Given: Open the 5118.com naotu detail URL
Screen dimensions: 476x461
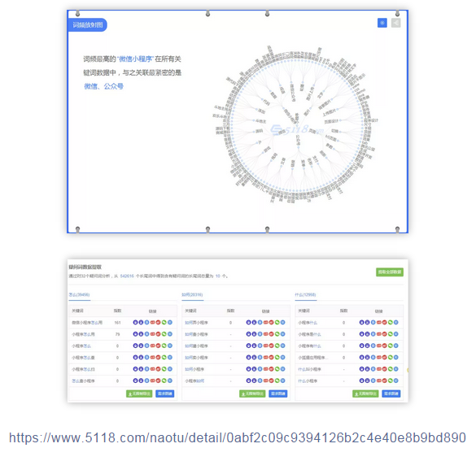Looking at the screenshot, I should click(238, 437).
